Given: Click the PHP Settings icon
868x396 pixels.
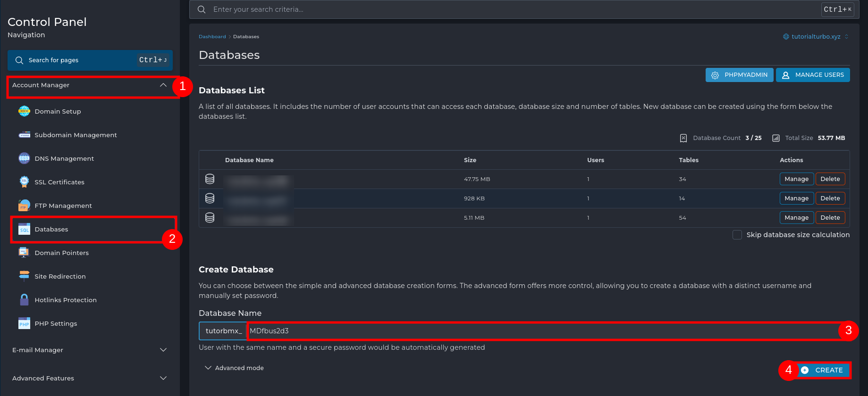Looking at the screenshot, I should [24, 323].
